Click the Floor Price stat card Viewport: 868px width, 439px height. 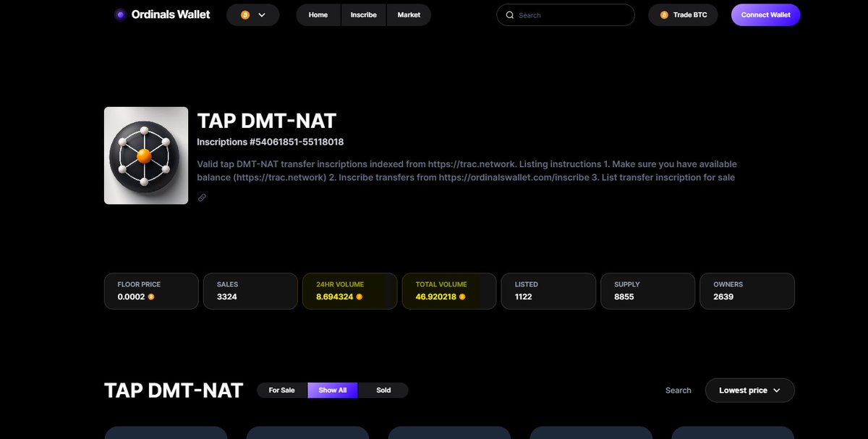point(151,291)
